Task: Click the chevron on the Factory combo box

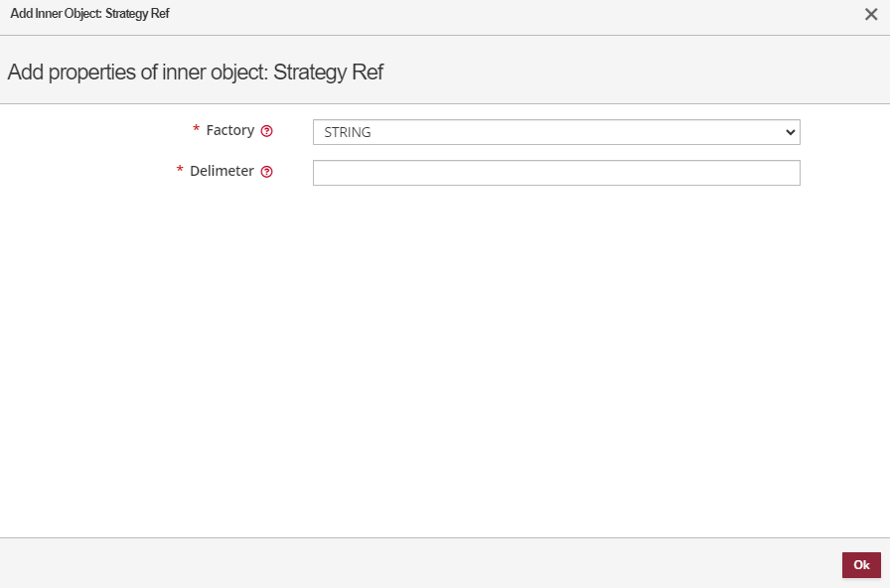Action: (790, 131)
